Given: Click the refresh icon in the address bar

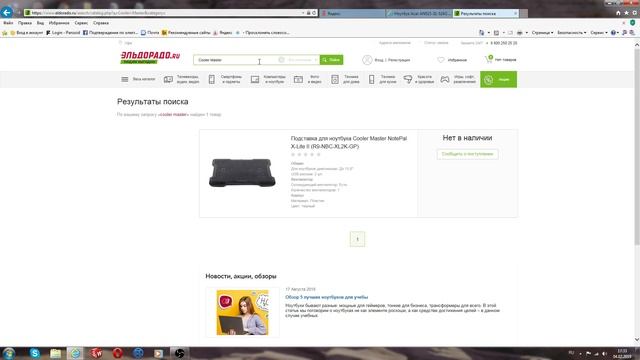Looking at the screenshot, I should 314,13.
